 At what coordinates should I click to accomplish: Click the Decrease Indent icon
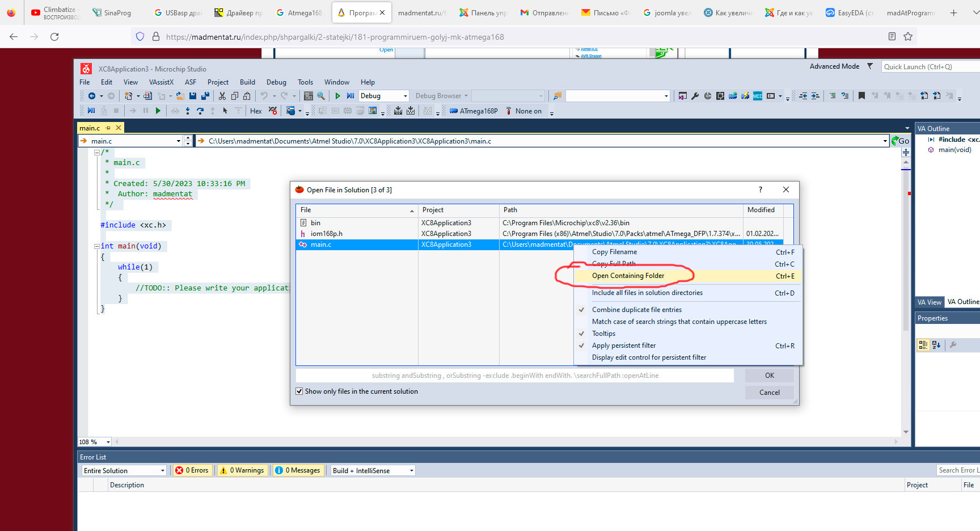pos(803,96)
